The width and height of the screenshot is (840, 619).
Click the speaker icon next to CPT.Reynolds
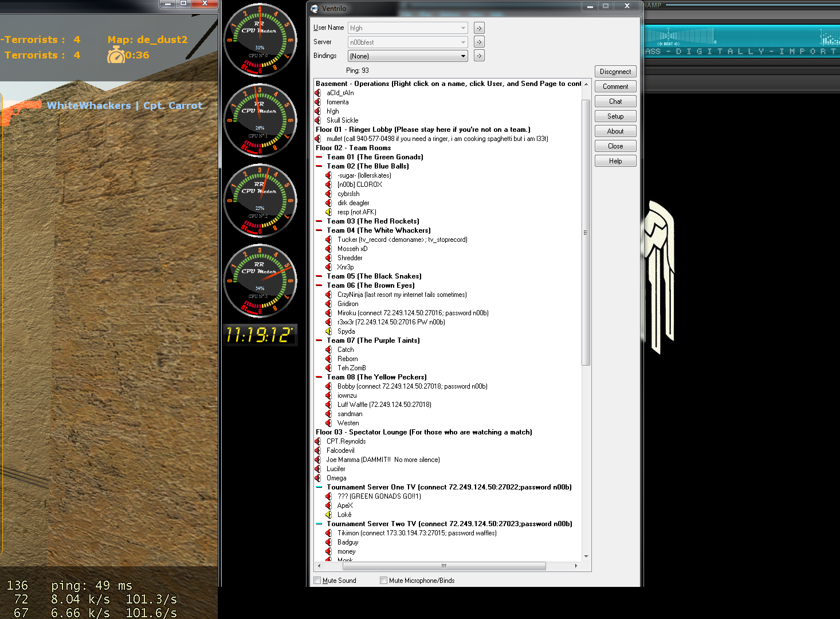(x=318, y=441)
